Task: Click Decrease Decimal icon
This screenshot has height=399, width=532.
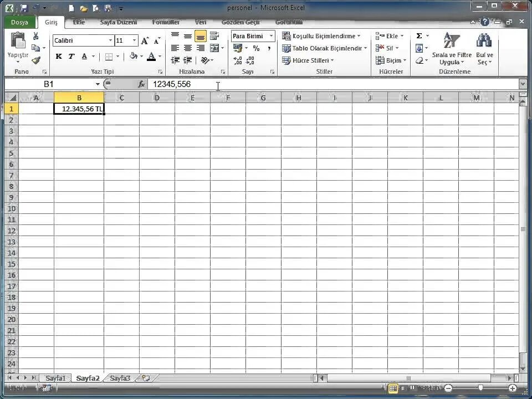Action: [250, 61]
